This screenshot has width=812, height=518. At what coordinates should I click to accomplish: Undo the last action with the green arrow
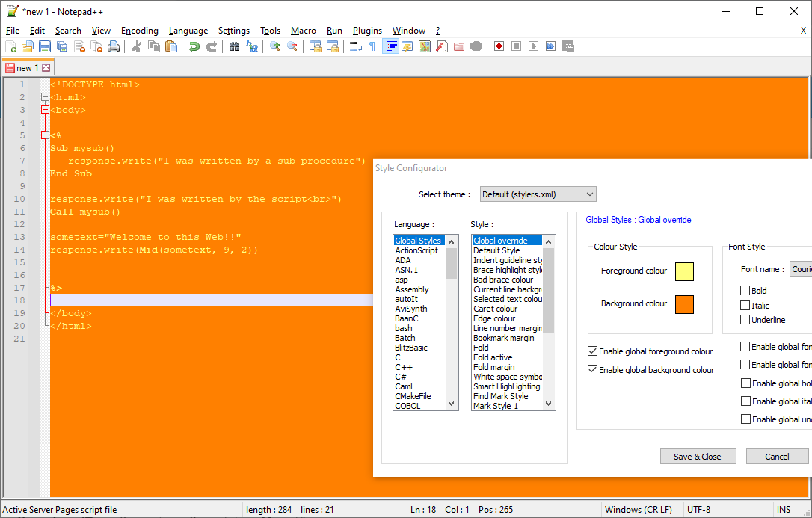point(194,46)
